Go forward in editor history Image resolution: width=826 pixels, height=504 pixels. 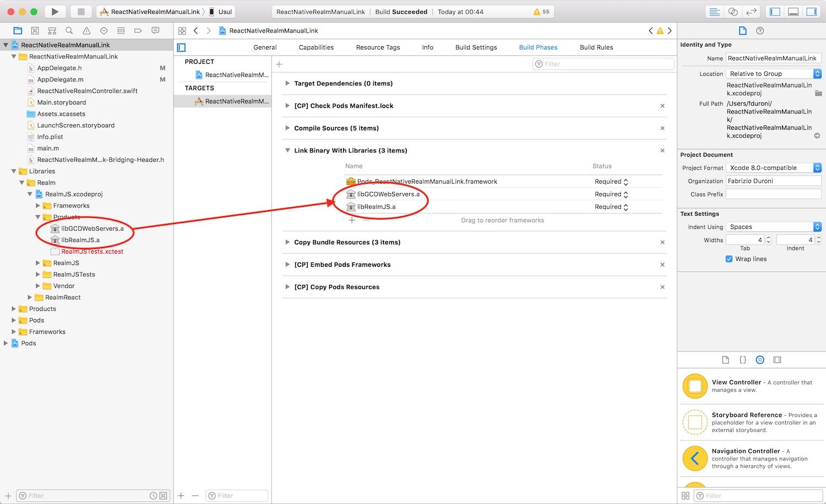(x=209, y=31)
